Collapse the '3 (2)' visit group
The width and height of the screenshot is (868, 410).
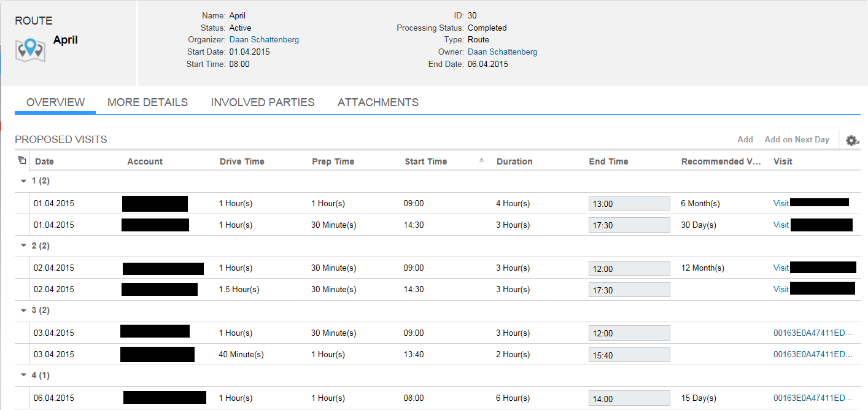tap(24, 310)
